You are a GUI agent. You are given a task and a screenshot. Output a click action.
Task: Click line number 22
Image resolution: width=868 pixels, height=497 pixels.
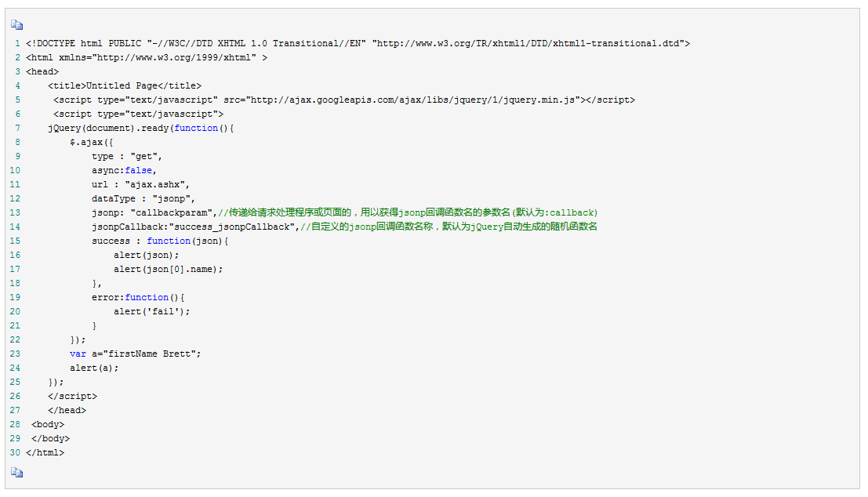click(x=15, y=339)
